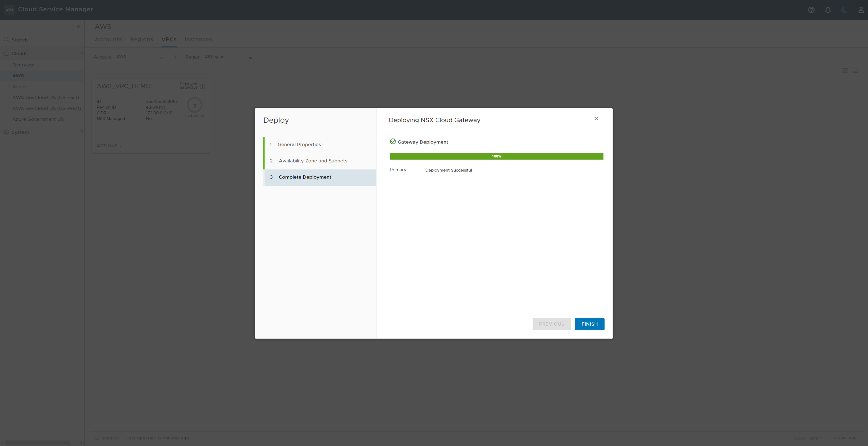
Task: Toggle dark mode moon icon
Action: [x=844, y=10]
